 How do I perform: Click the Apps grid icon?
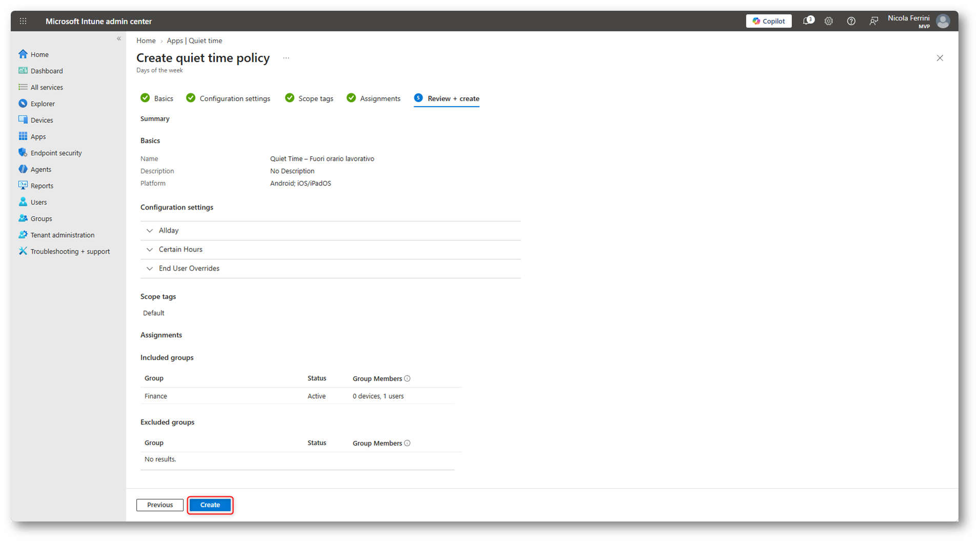(x=23, y=136)
